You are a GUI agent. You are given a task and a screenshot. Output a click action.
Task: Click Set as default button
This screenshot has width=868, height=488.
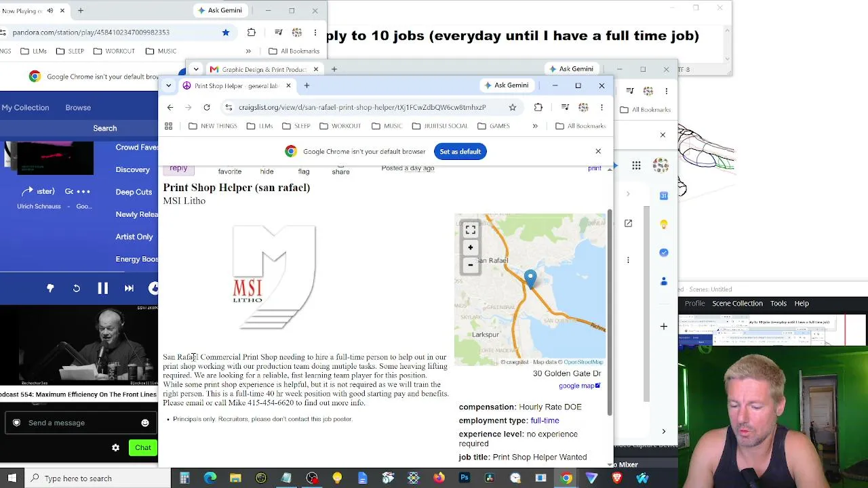460,152
